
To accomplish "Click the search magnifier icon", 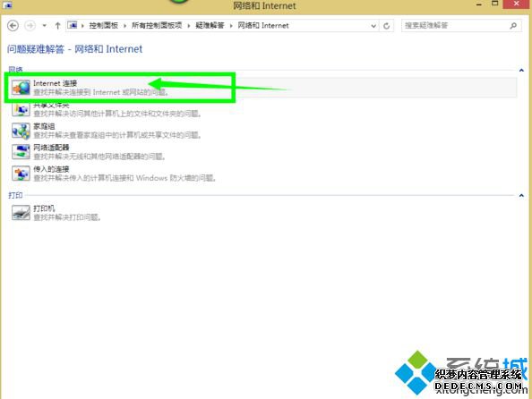I will coord(513,26).
